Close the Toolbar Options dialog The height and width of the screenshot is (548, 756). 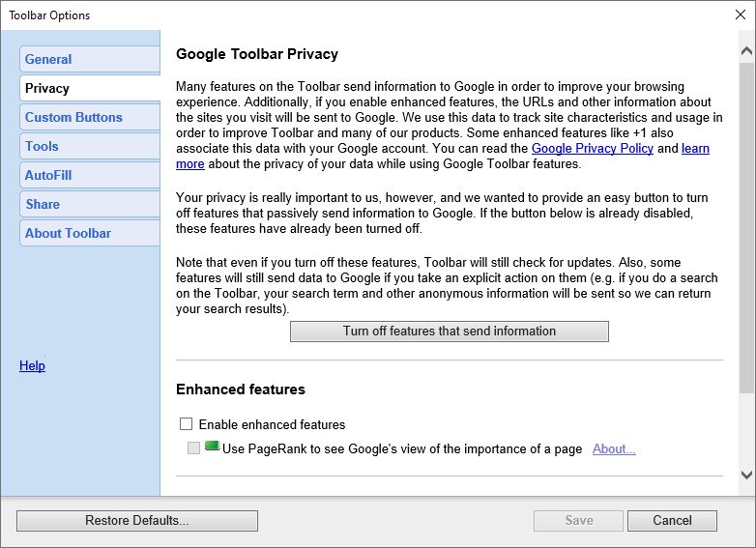741,14
